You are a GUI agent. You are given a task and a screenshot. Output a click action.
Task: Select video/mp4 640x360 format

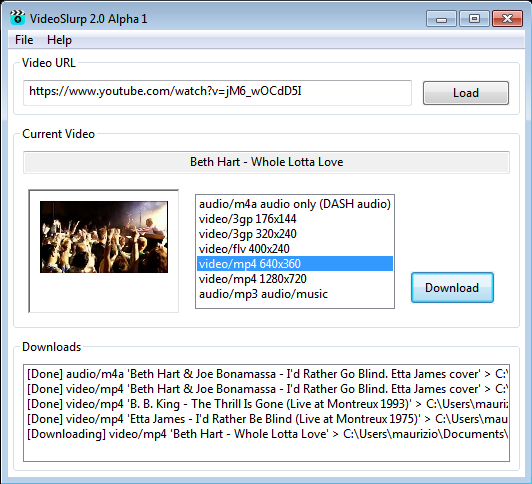[x=295, y=264]
